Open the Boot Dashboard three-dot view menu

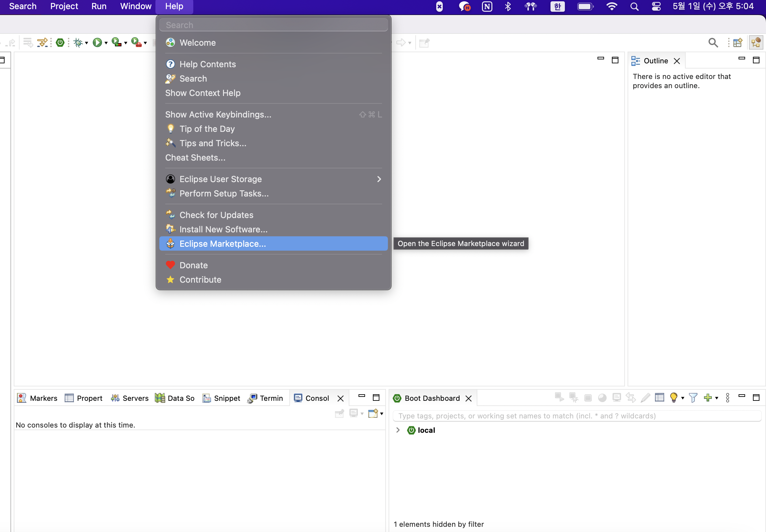(x=728, y=397)
